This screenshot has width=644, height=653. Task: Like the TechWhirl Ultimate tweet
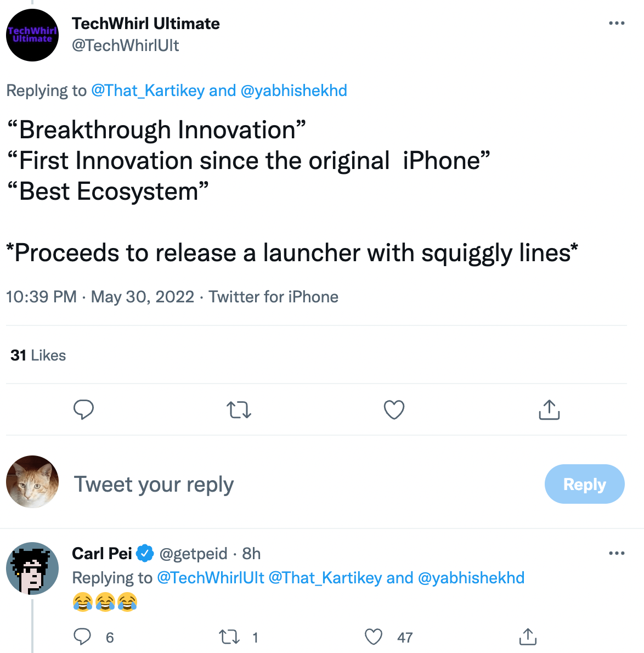tap(394, 409)
